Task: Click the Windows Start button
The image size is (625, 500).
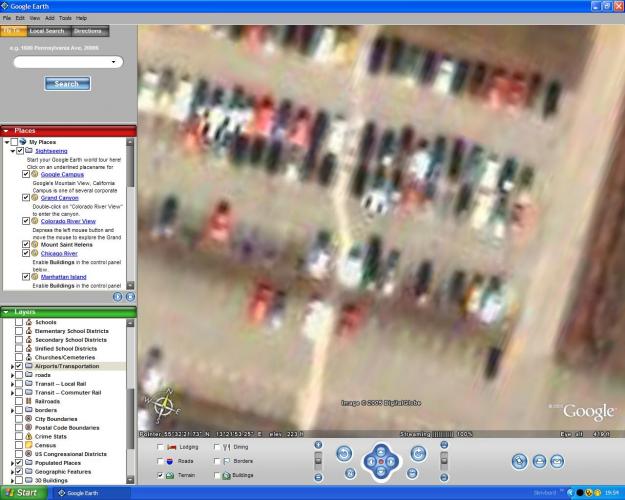Action: 21,493
